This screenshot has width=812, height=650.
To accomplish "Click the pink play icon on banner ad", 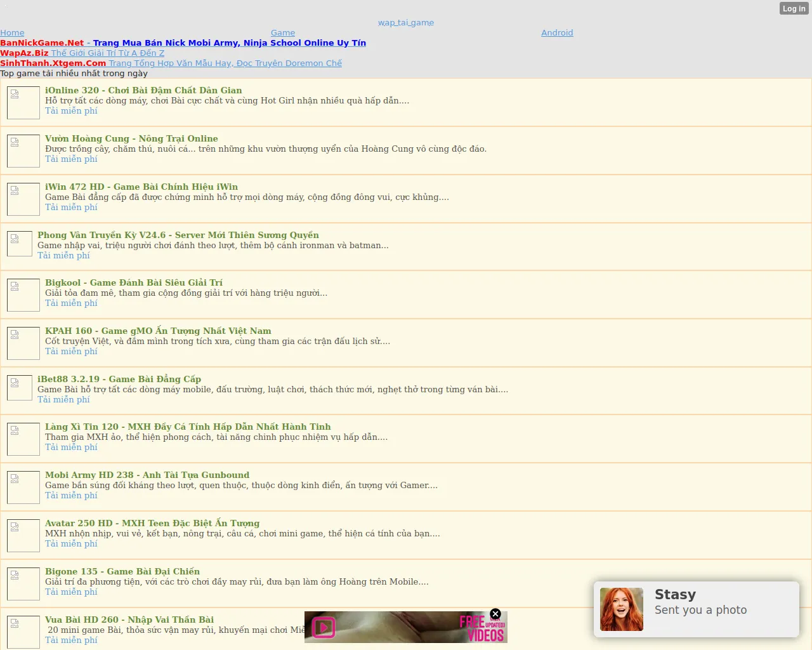I will point(324,628).
